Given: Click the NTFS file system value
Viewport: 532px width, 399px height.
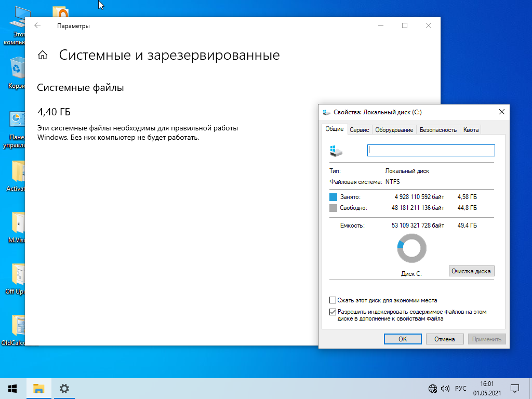Looking at the screenshot, I should pyautogui.click(x=393, y=181).
